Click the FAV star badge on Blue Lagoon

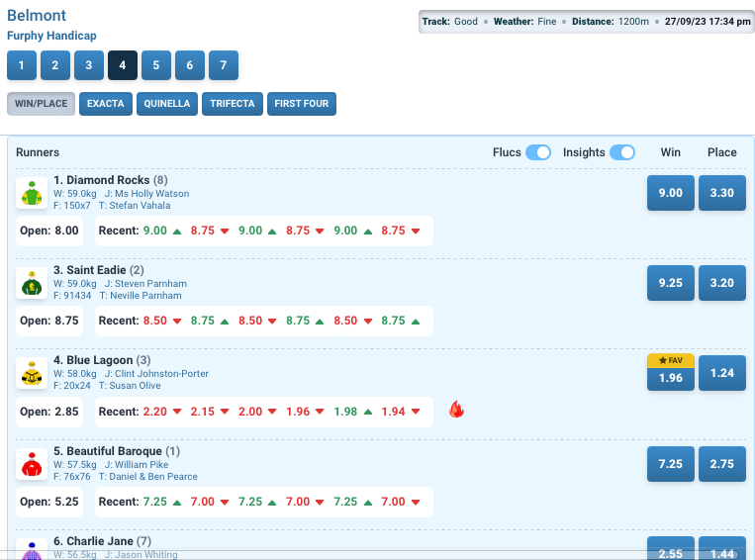(x=670, y=361)
